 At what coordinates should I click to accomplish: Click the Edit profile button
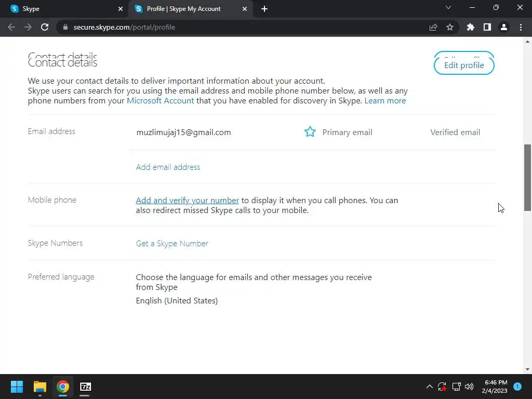point(464,65)
